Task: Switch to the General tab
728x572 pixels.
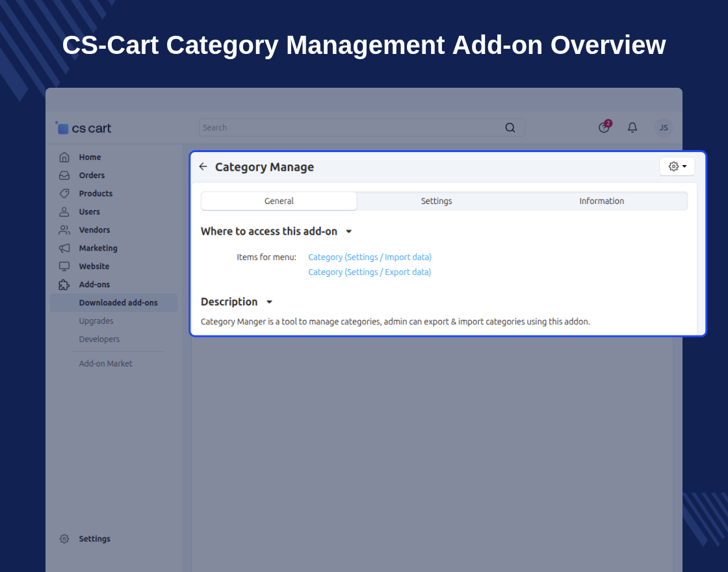Action: click(279, 201)
